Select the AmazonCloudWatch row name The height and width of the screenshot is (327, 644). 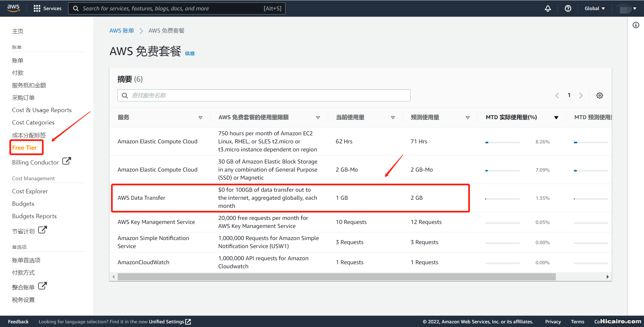pos(144,262)
